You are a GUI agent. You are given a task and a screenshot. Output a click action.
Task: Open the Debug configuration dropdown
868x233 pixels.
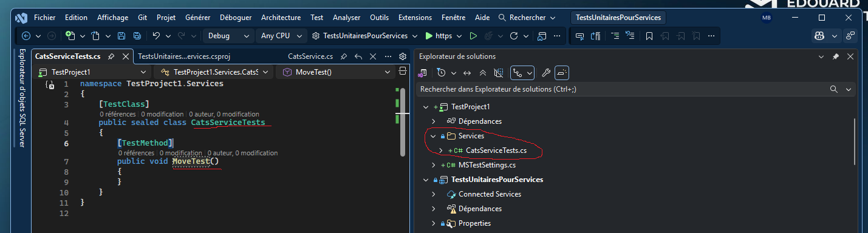(x=228, y=36)
